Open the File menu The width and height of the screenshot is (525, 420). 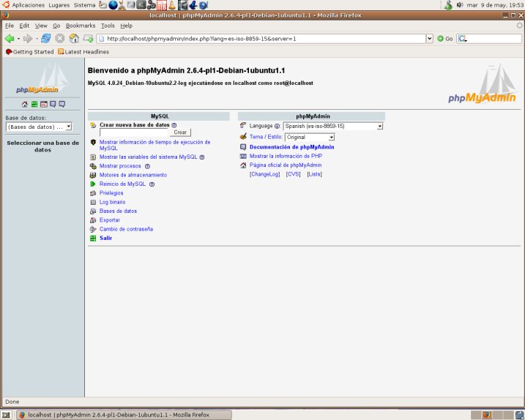tap(10, 26)
